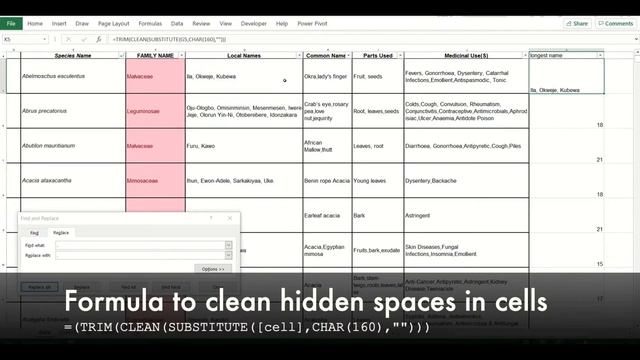
Task: Click the Name Box showing K5
Action: click(22, 39)
